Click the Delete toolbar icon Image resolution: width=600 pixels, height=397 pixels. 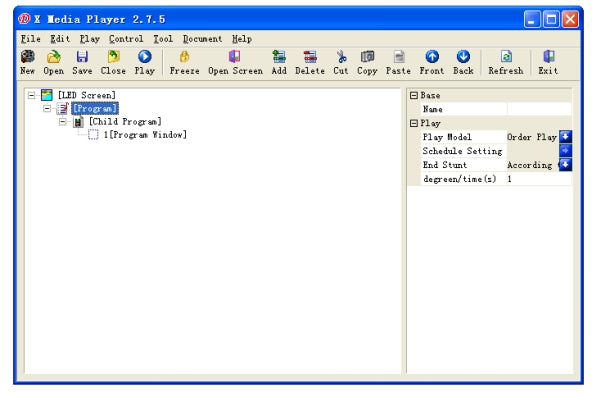tap(310, 57)
